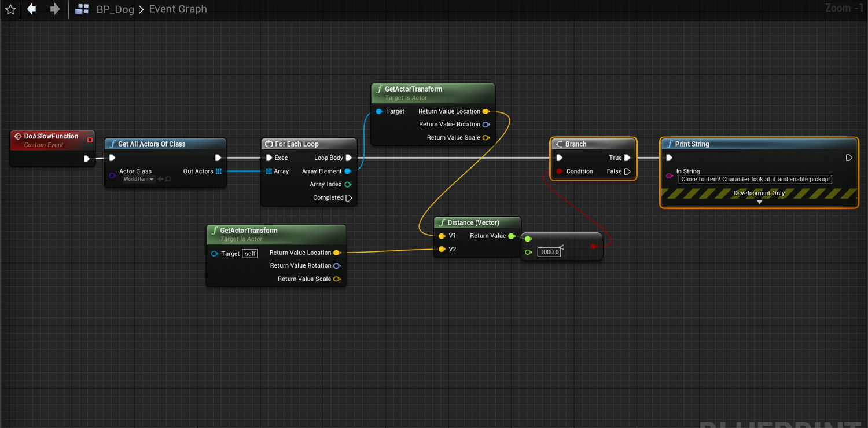Select Event Graph in the breadcrumb
Viewport: 868px width, 428px height.
tap(178, 9)
